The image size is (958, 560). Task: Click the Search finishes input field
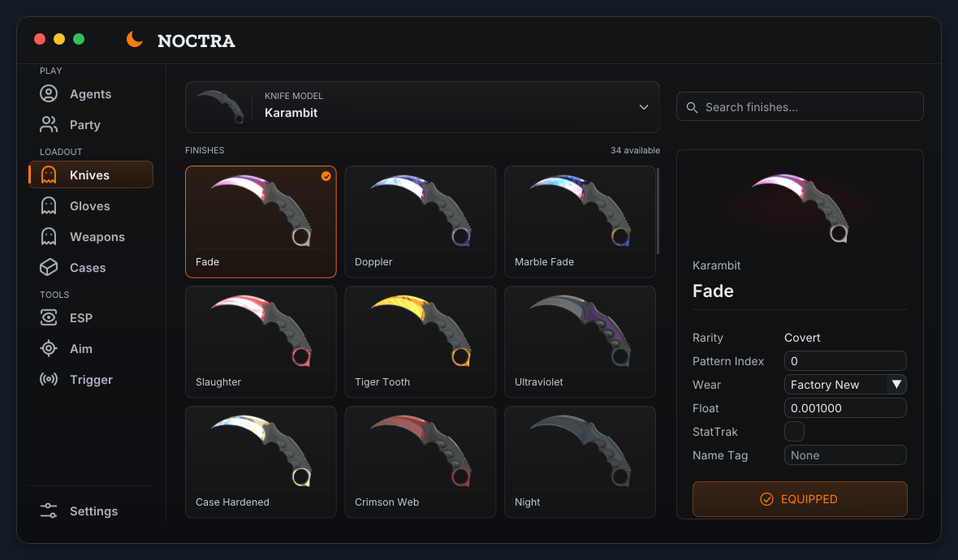(800, 107)
